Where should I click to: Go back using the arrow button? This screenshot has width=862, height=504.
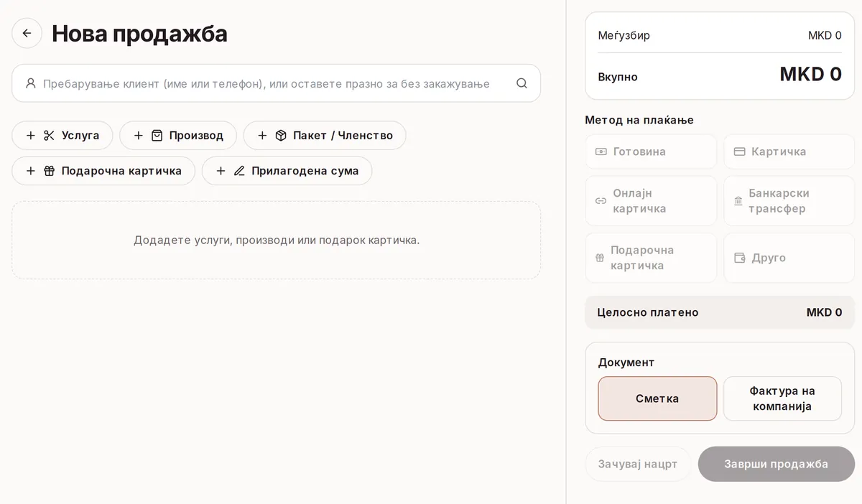pyautogui.click(x=27, y=33)
